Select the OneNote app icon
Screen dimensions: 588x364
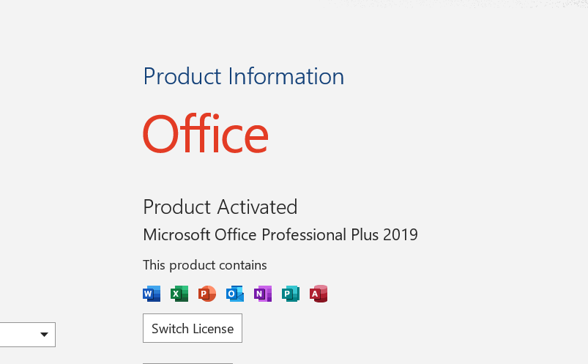point(262,294)
